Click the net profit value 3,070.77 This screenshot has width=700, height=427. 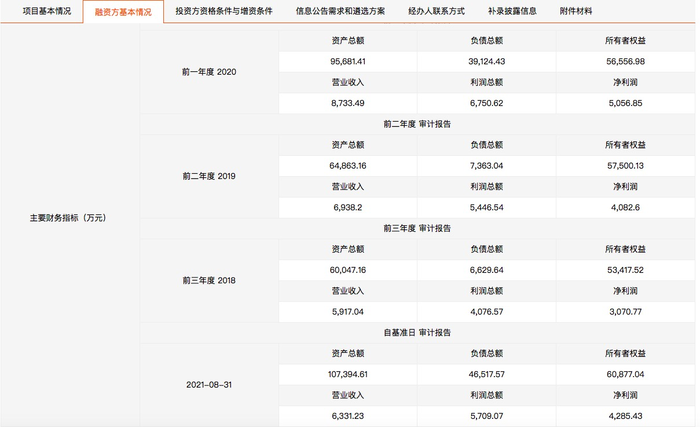[625, 312]
